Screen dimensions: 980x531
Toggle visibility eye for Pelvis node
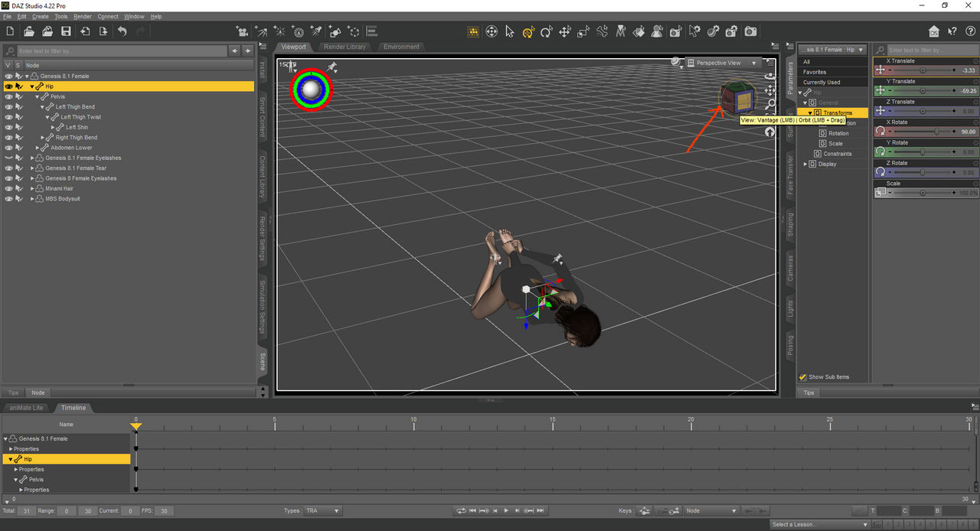coord(8,97)
